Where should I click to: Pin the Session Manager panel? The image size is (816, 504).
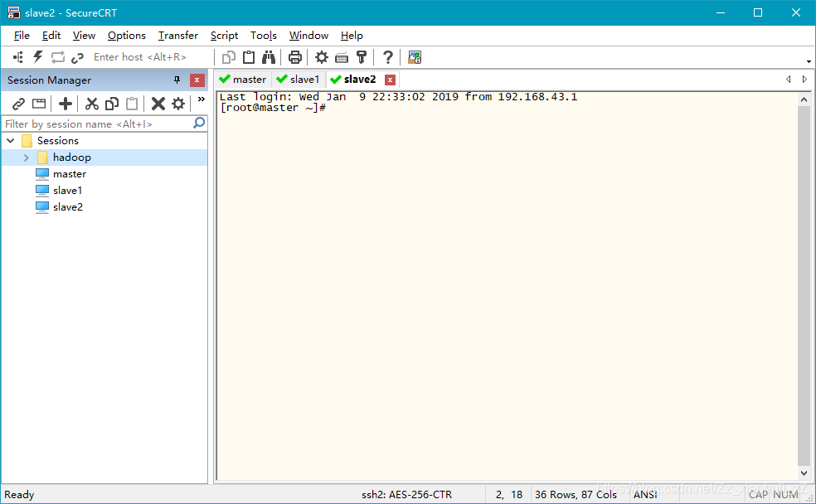coord(177,80)
